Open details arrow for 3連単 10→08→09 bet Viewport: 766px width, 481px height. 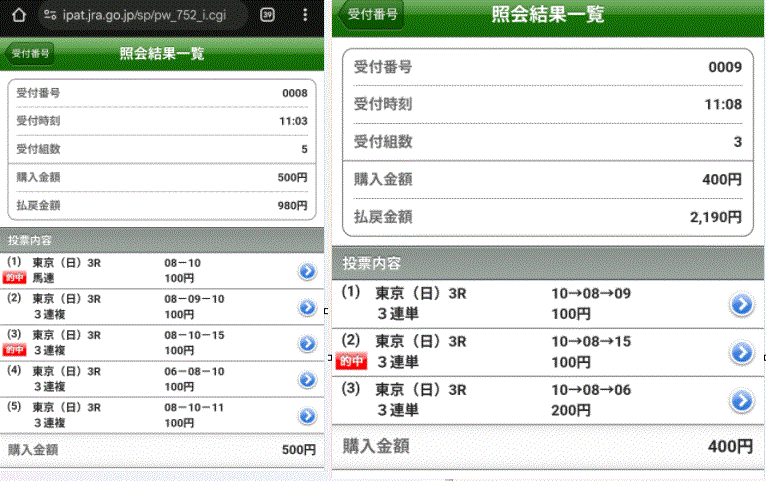tap(742, 304)
